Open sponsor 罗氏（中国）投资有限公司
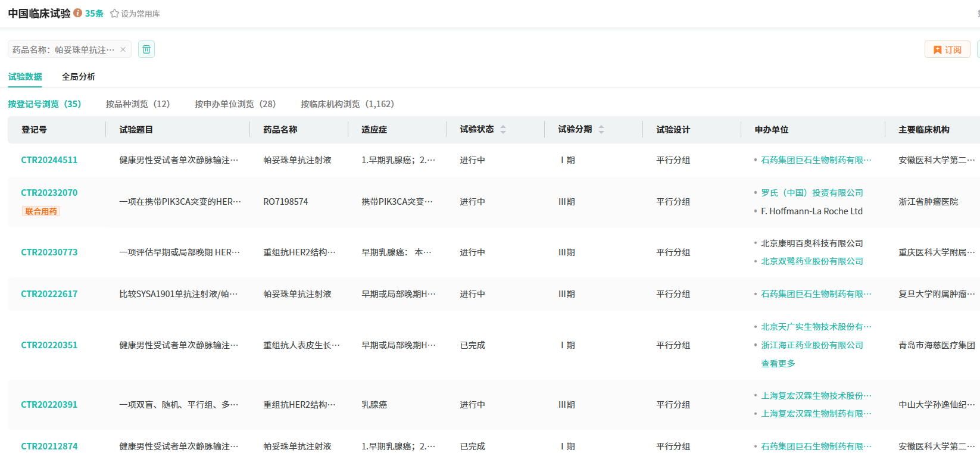Image resolution: width=980 pixels, height=453 pixels. (x=812, y=193)
